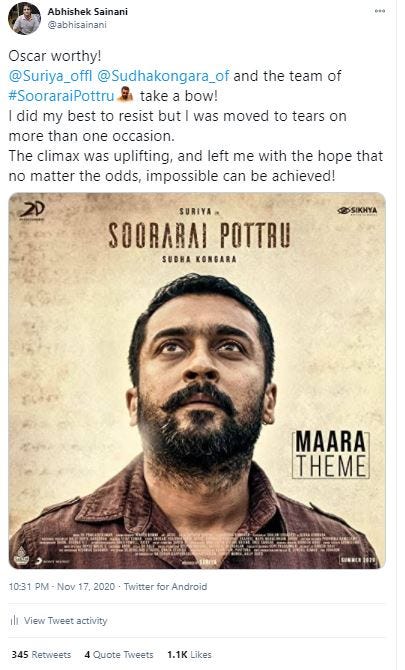
Task: Click the Sikhya logo on the poster
Action: [357, 211]
